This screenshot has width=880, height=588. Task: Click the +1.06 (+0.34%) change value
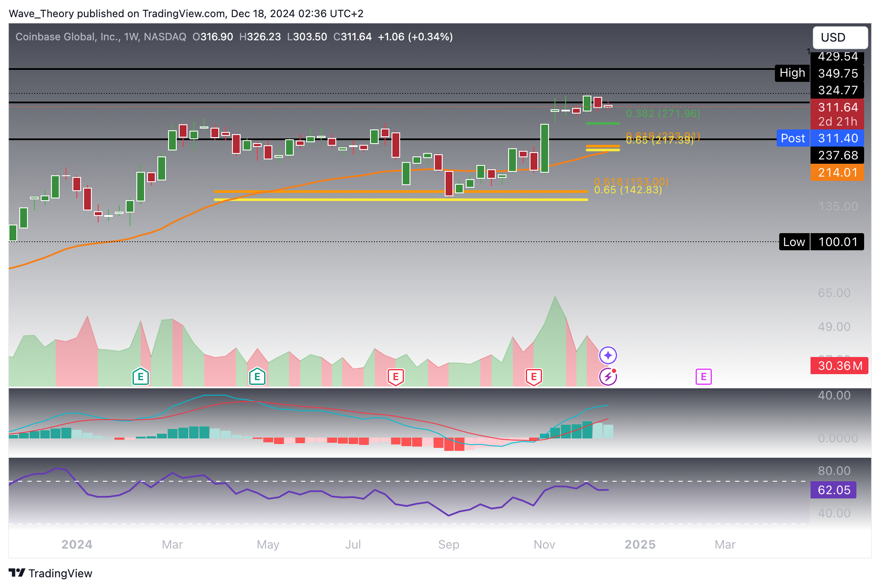[x=415, y=37]
